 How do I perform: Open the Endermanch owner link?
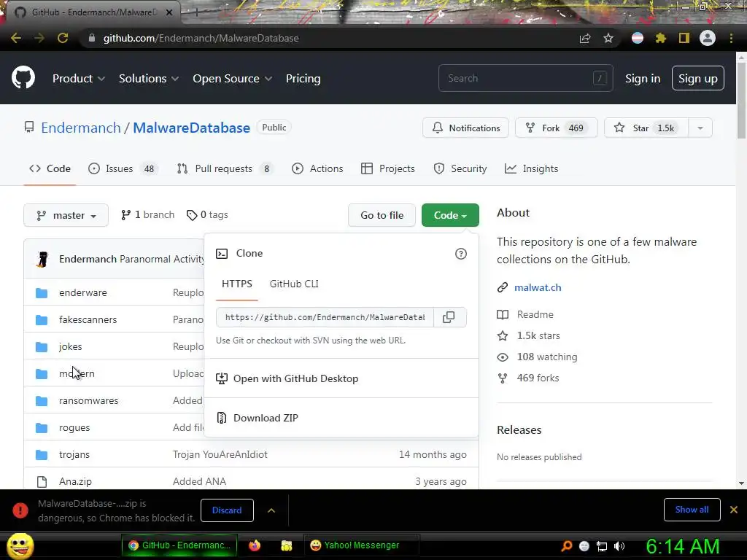pos(81,128)
